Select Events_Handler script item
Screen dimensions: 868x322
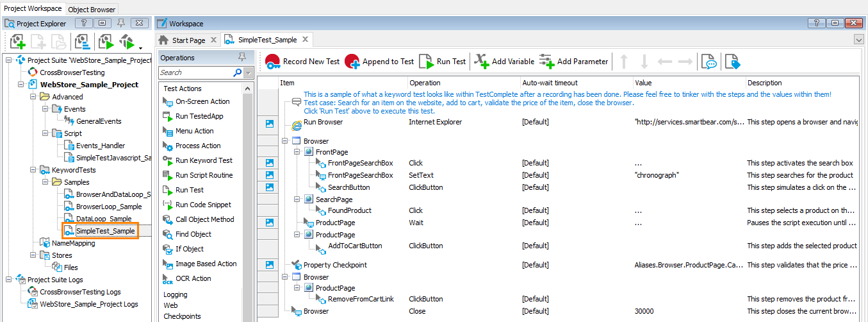pyautogui.click(x=101, y=146)
